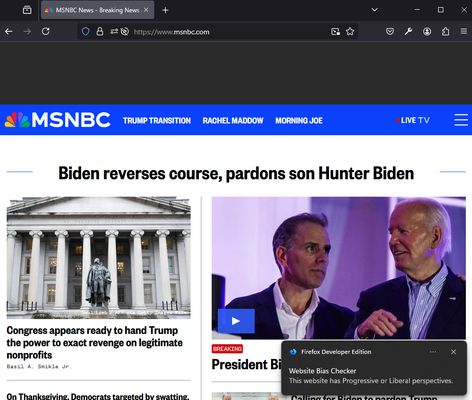View site security via the padlock icon

(x=100, y=32)
